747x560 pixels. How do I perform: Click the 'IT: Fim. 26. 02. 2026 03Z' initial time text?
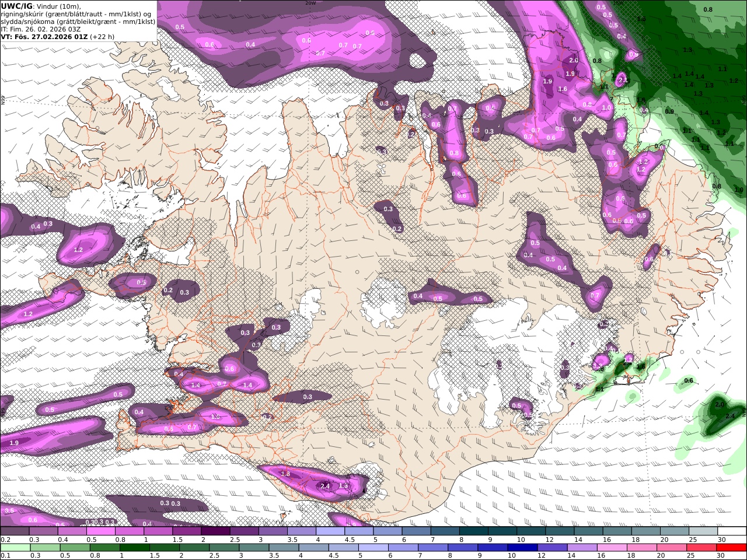[x=41, y=29]
